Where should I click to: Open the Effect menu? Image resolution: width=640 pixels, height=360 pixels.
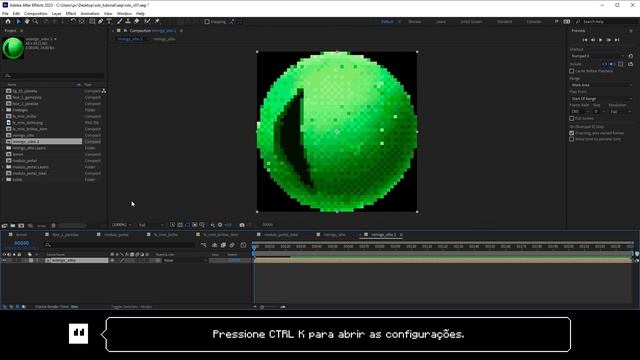(x=71, y=13)
